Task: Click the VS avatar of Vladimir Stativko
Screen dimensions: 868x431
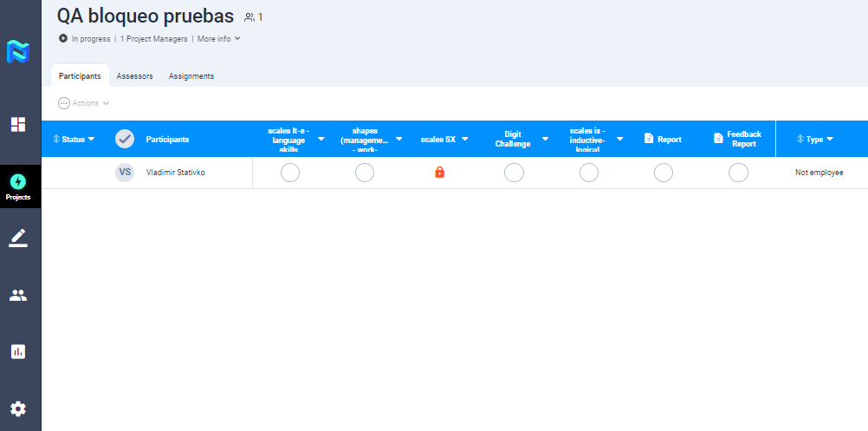Action: [x=125, y=173]
